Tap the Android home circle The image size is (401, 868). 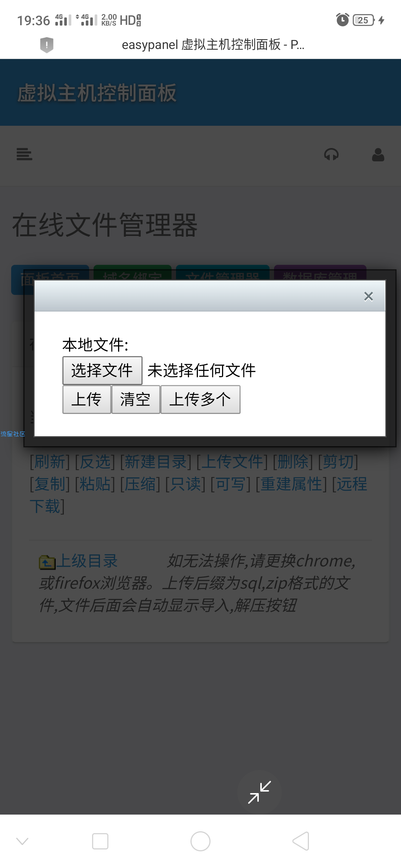coord(200,841)
